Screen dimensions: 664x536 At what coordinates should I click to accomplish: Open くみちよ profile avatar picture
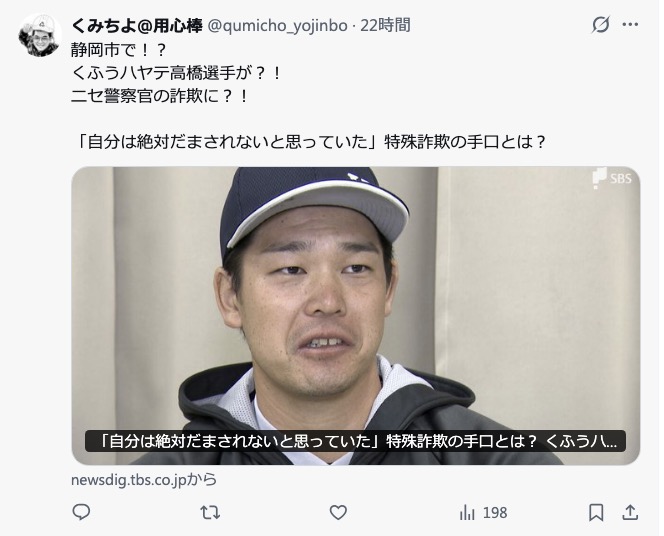(39, 36)
